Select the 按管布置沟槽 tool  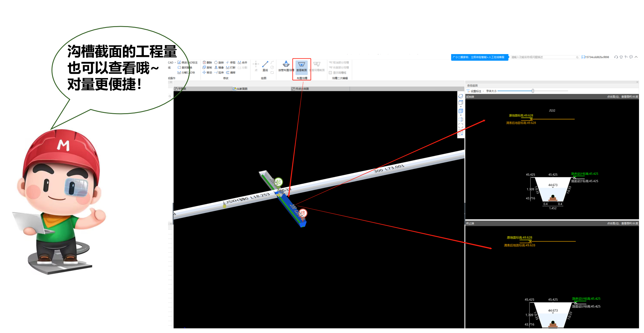pyautogui.click(x=286, y=66)
